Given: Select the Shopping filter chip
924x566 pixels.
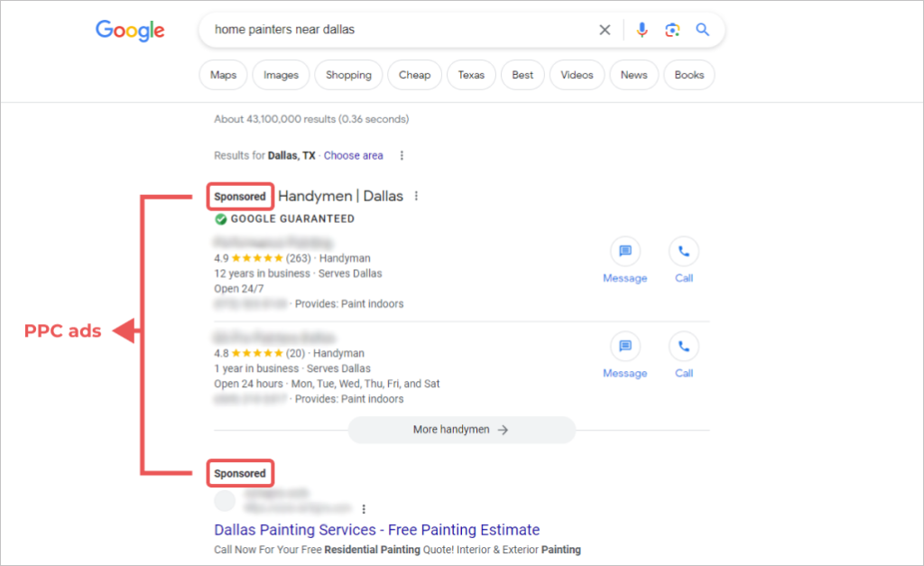Looking at the screenshot, I should [x=348, y=75].
